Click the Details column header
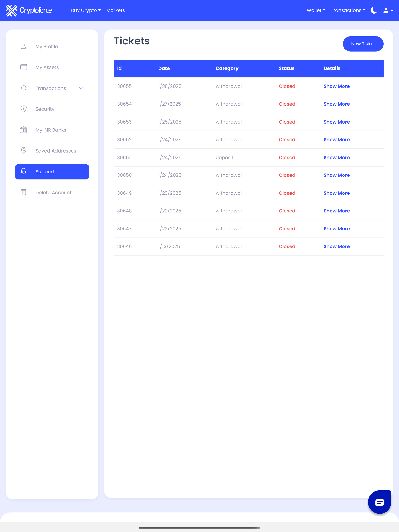 pyautogui.click(x=332, y=68)
